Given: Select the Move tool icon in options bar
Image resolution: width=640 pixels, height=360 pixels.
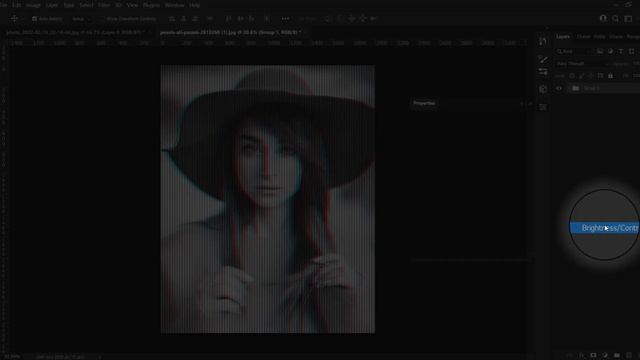Looking at the screenshot, I should (14, 18).
